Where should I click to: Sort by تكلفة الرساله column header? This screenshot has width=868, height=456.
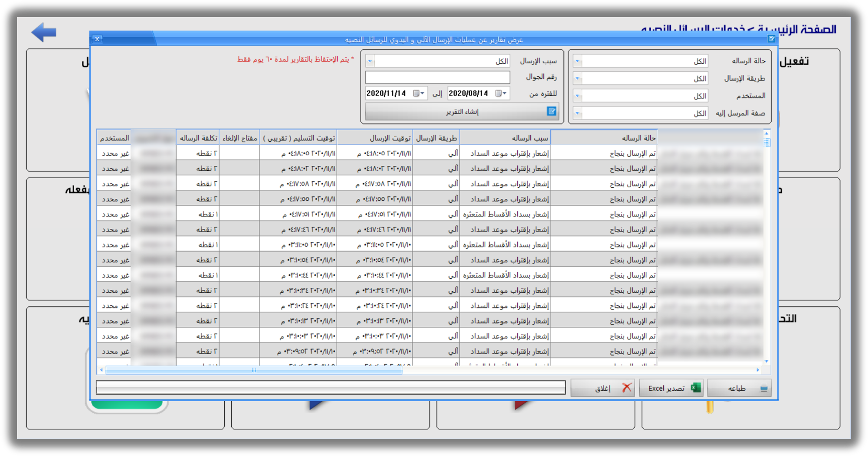click(x=198, y=138)
